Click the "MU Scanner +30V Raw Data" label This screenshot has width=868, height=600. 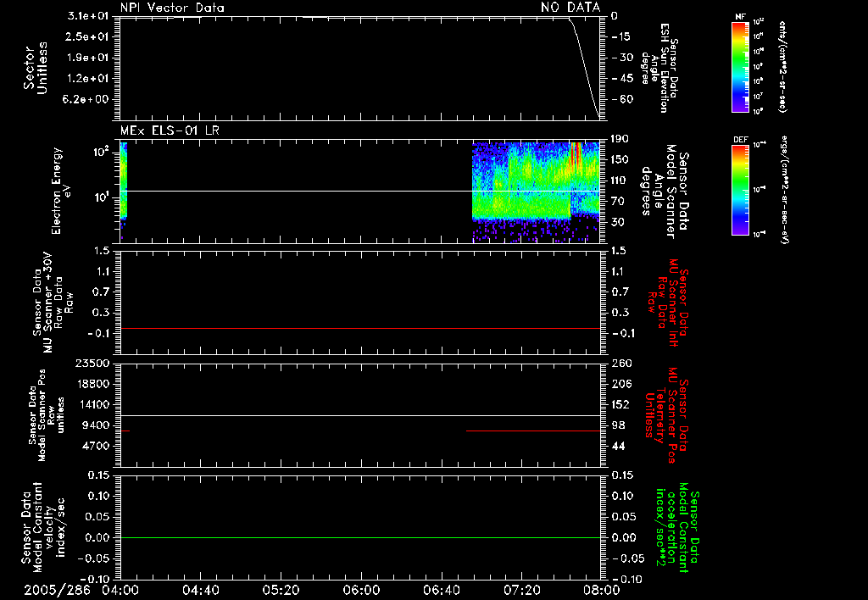[x=53, y=304]
